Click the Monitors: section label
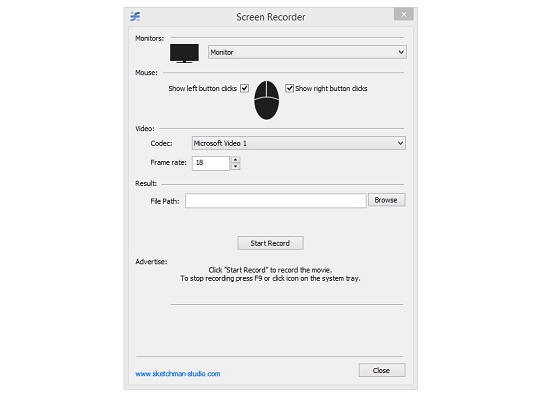The width and height of the screenshot is (550, 403). point(149,38)
